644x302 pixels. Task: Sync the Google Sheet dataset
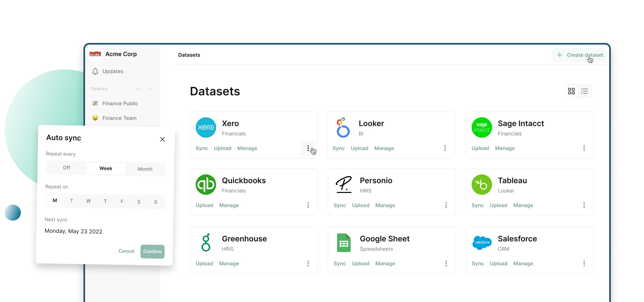coord(340,263)
